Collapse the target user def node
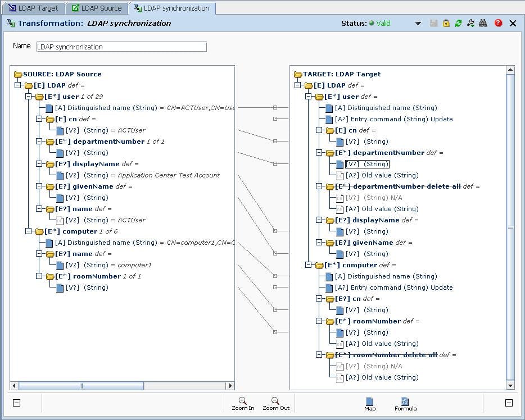 [309, 97]
